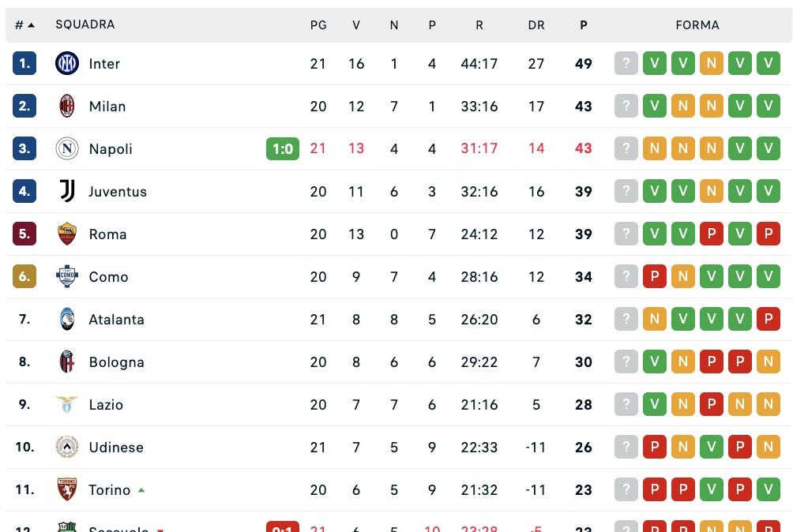Select the SQUADRA column header
Screen dimensions: 793x532
(x=85, y=24)
